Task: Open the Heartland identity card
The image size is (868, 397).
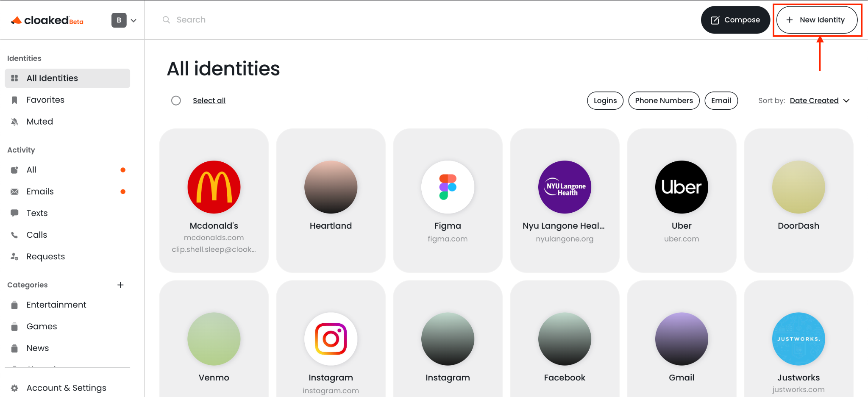Action: (x=331, y=200)
